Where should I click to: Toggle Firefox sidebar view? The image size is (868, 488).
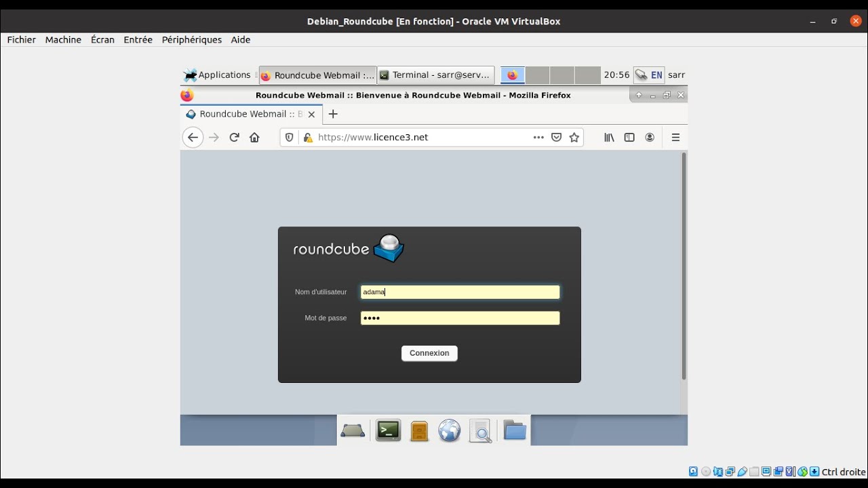[629, 138]
